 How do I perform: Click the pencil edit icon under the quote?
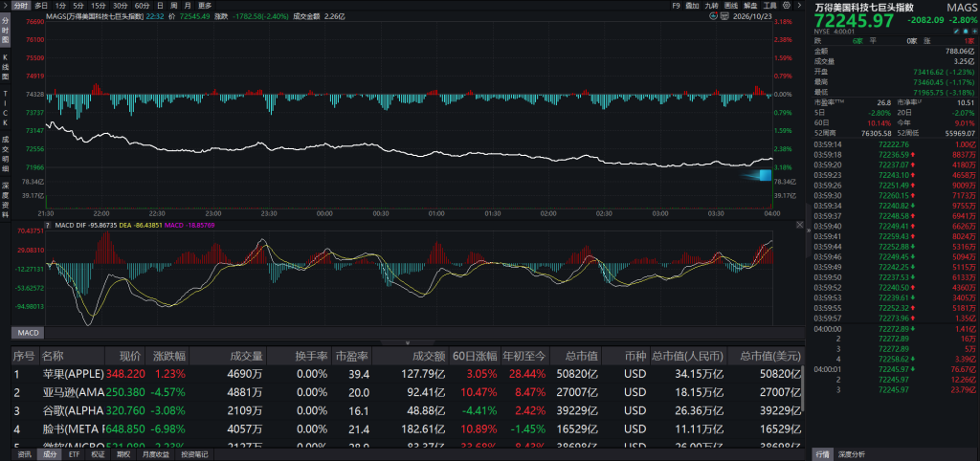point(956,31)
